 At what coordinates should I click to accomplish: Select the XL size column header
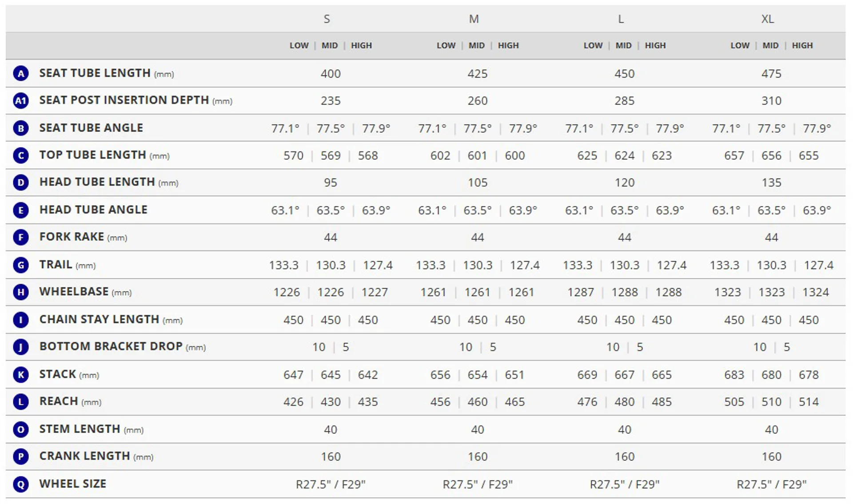point(767,19)
